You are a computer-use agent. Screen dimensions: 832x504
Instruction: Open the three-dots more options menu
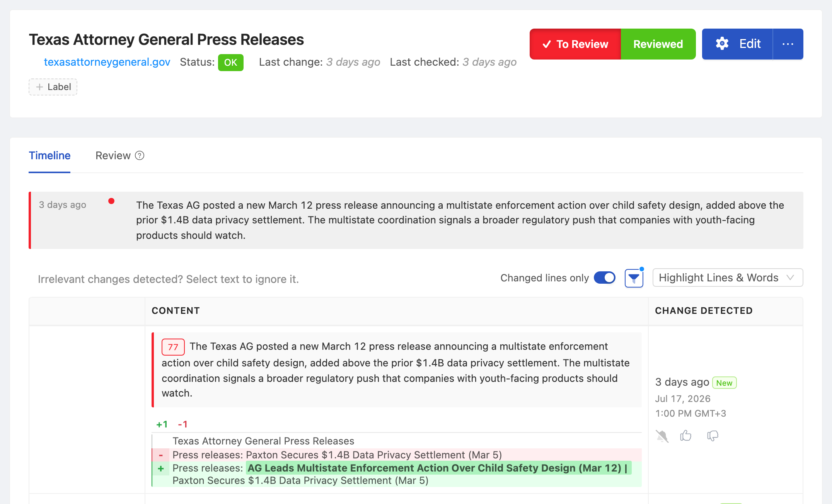click(788, 44)
